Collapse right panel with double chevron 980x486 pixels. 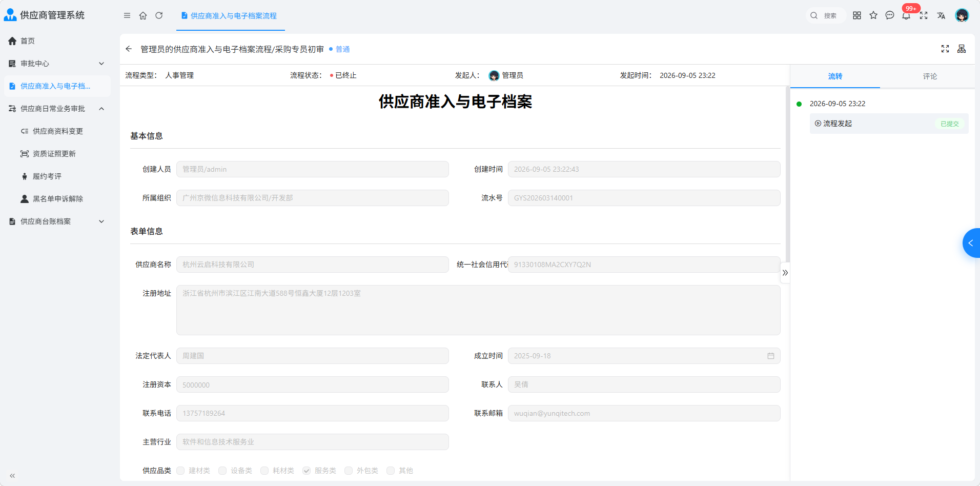click(x=785, y=273)
